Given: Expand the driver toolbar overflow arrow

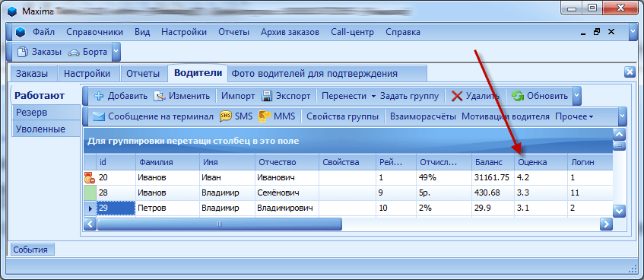Looking at the screenshot, I should (576, 96).
